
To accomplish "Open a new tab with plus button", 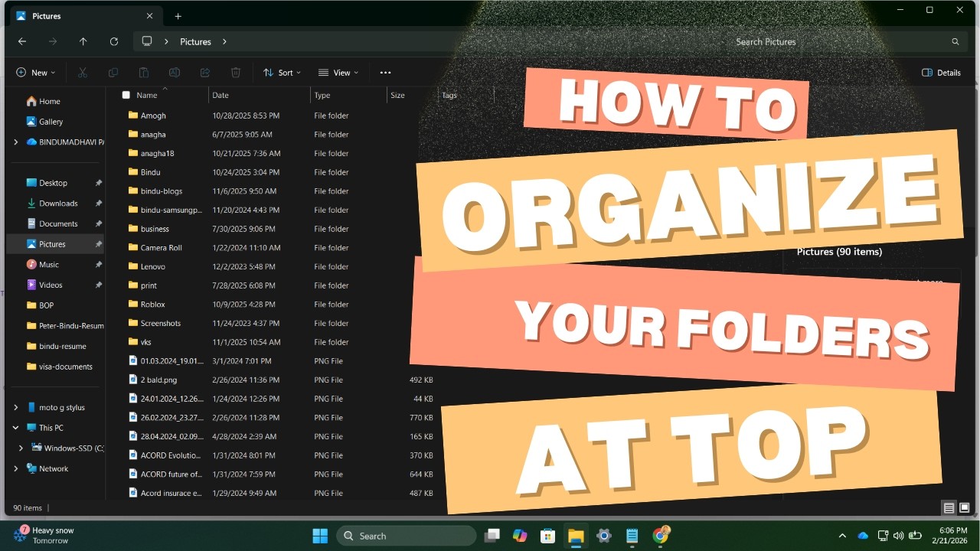I will coord(178,16).
